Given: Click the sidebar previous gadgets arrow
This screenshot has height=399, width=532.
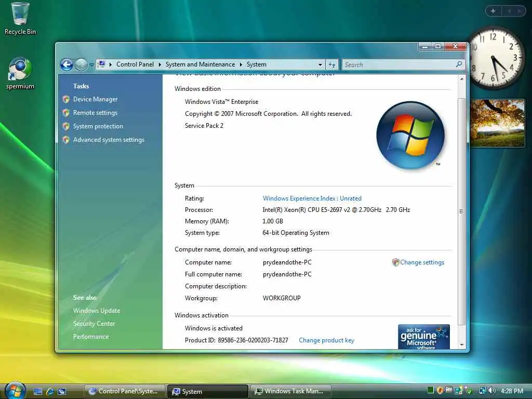Looking at the screenshot, I should [x=509, y=11].
